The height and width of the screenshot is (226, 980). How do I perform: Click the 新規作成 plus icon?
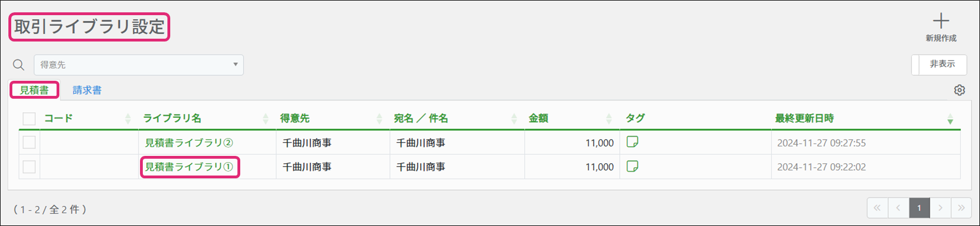pos(941,22)
